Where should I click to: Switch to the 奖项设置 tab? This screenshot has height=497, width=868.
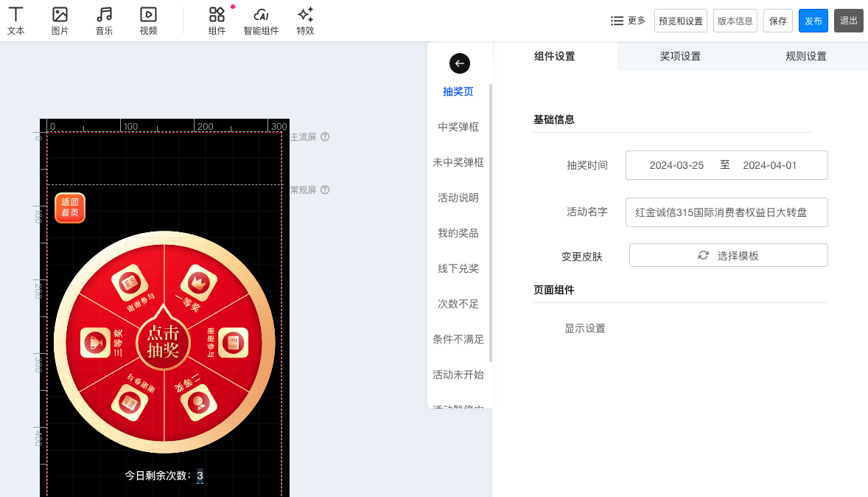680,56
